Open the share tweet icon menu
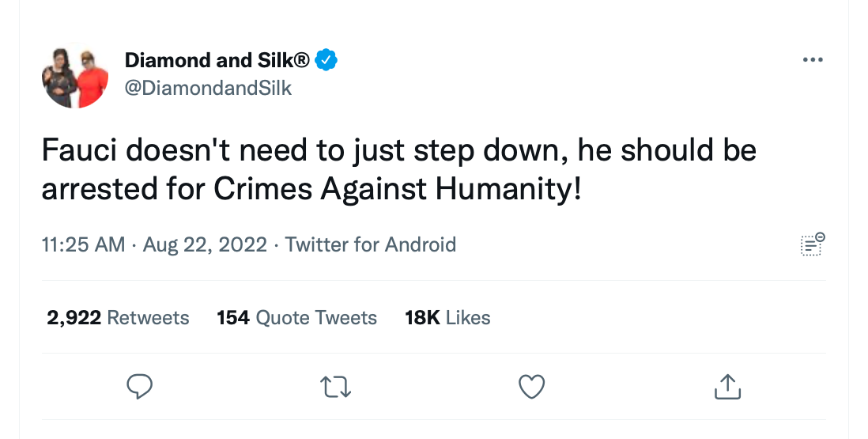The width and height of the screenshot is (868, 439). [727, 386]
